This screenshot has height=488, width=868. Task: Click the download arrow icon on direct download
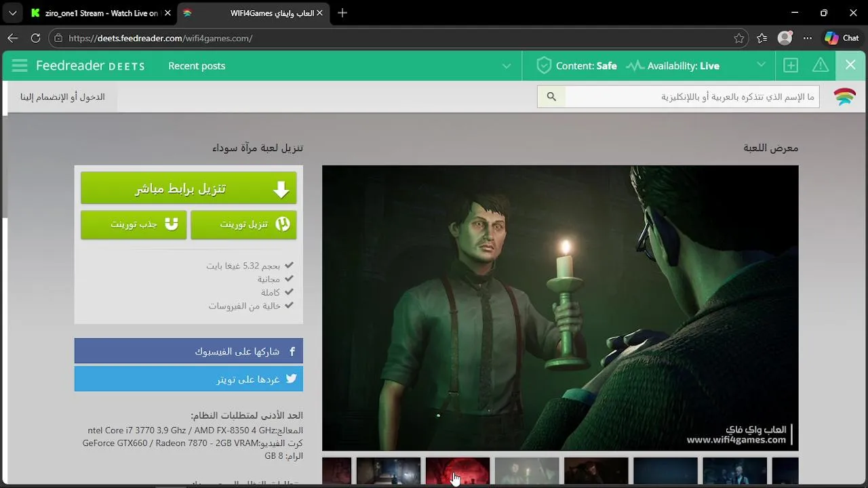281,189
